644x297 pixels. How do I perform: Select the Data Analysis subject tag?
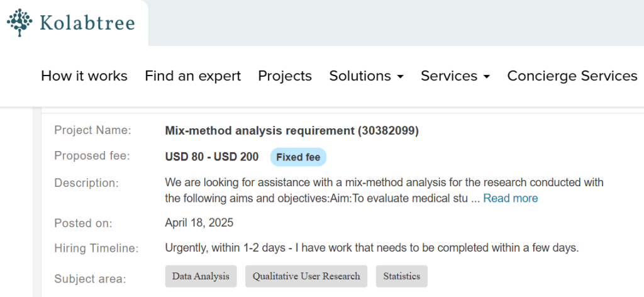click(201, 276)
